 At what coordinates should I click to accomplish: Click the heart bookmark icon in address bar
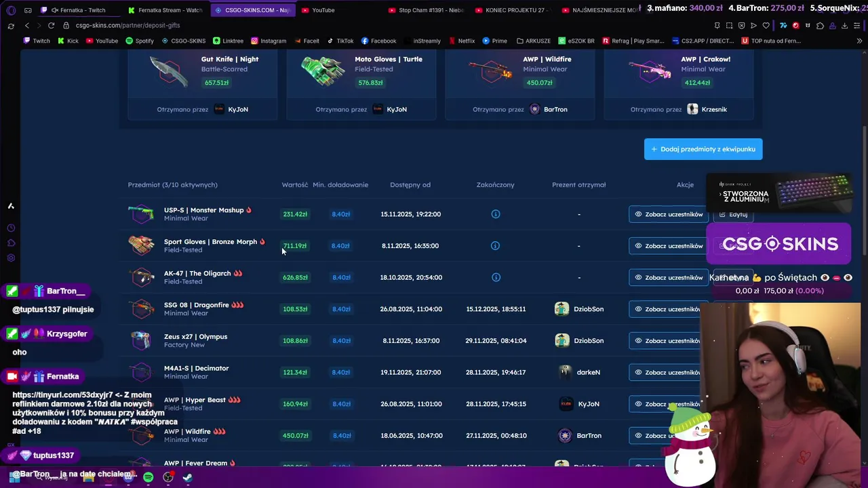click(766, 26)
